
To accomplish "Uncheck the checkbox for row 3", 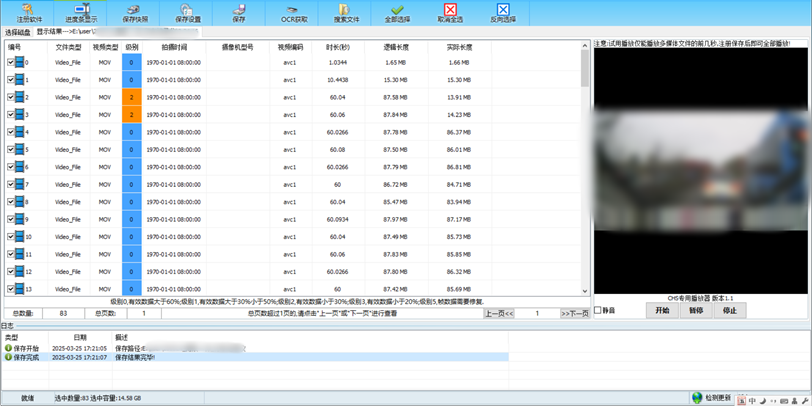I will 11,114.
